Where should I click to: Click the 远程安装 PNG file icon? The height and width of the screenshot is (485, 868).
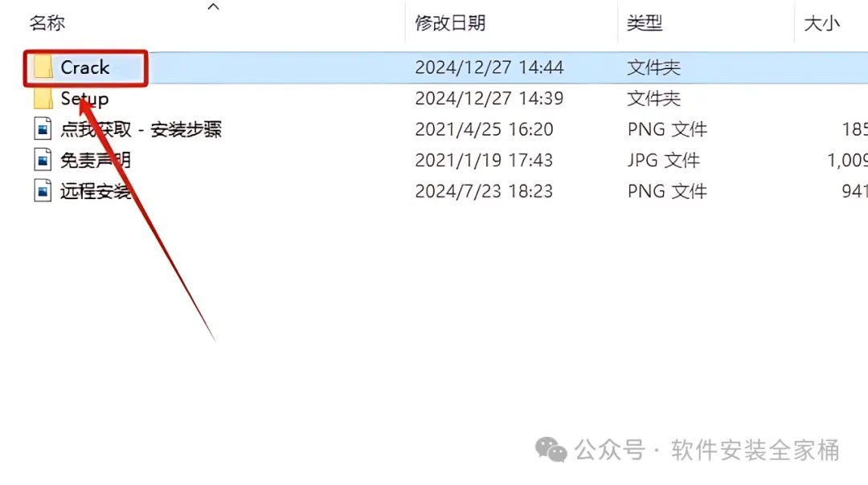(x=43, y=191)
